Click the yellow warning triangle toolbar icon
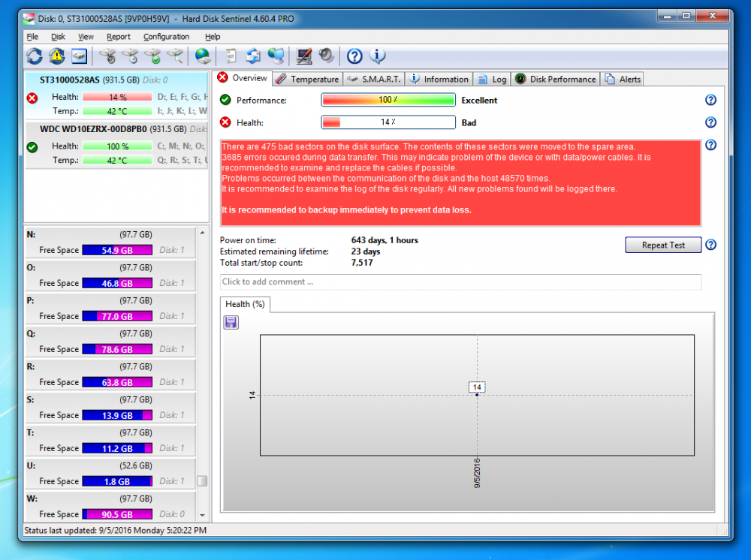 (57, 56)
